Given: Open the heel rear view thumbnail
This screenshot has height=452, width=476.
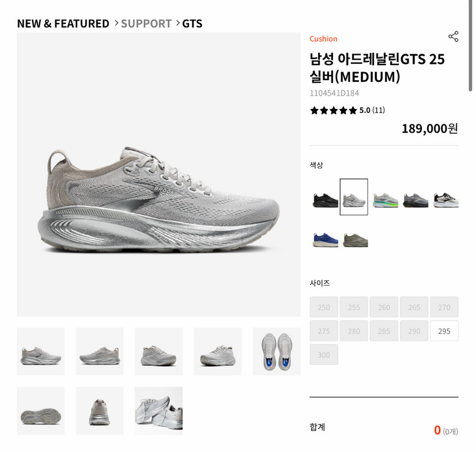Looking at the screenshot, I should click(99, 410).
